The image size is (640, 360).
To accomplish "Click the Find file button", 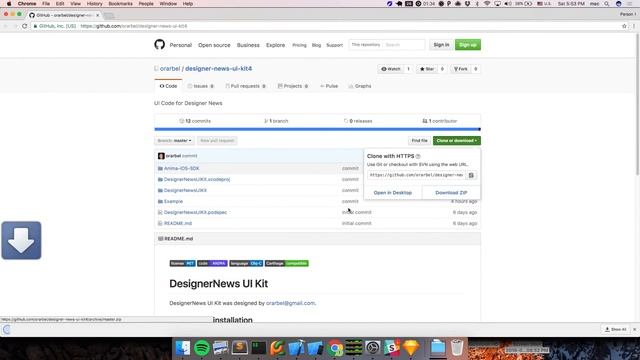I will coord(419,140).
